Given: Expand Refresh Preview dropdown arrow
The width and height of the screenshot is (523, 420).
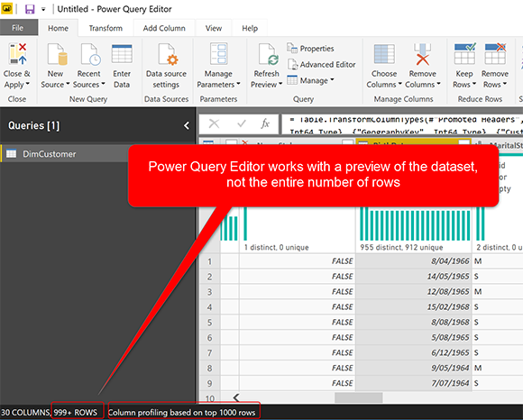Looking at the screenshot, I should click(280, 84).
